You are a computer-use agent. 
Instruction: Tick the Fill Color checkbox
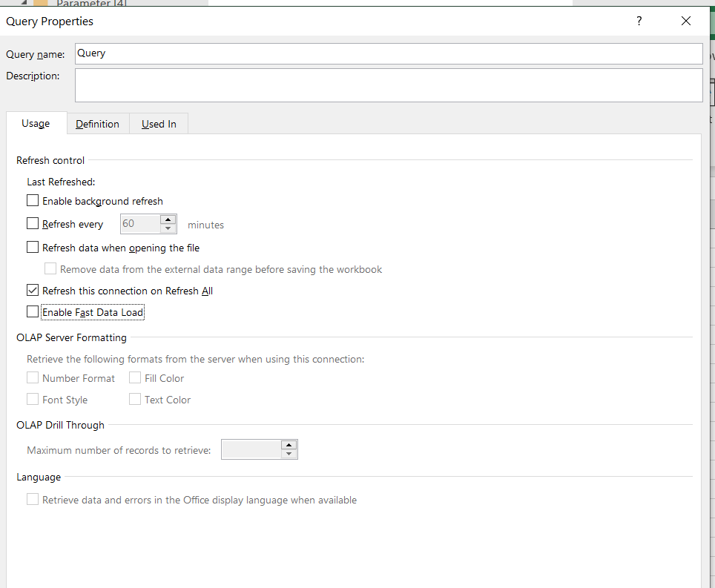(x=135, y=378)
